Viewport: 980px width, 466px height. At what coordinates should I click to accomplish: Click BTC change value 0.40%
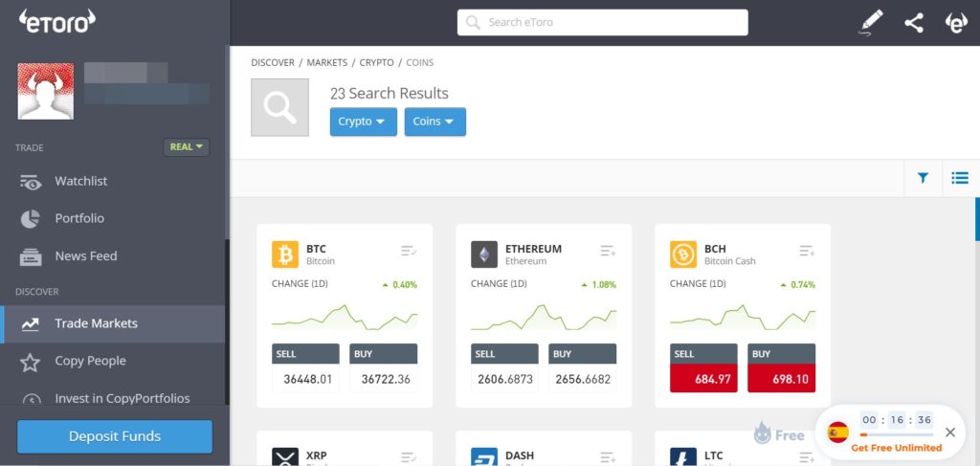tap(405, 285)
